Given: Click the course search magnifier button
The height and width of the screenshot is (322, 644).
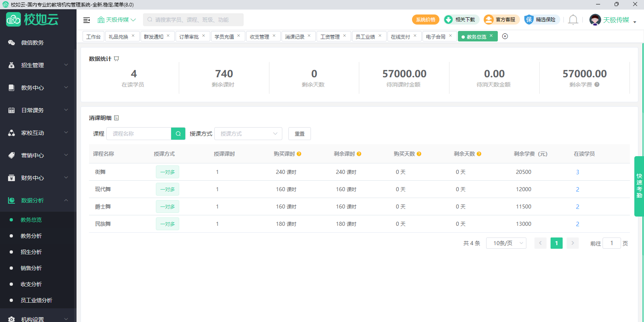Looking at the screenshot, I should pyautogui.click(x=178, y=134).
